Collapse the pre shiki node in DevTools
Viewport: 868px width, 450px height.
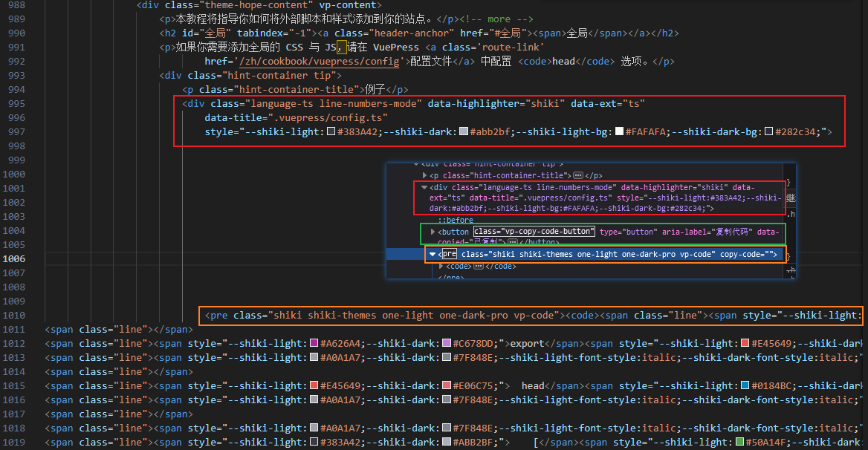[x=433, y=254]
